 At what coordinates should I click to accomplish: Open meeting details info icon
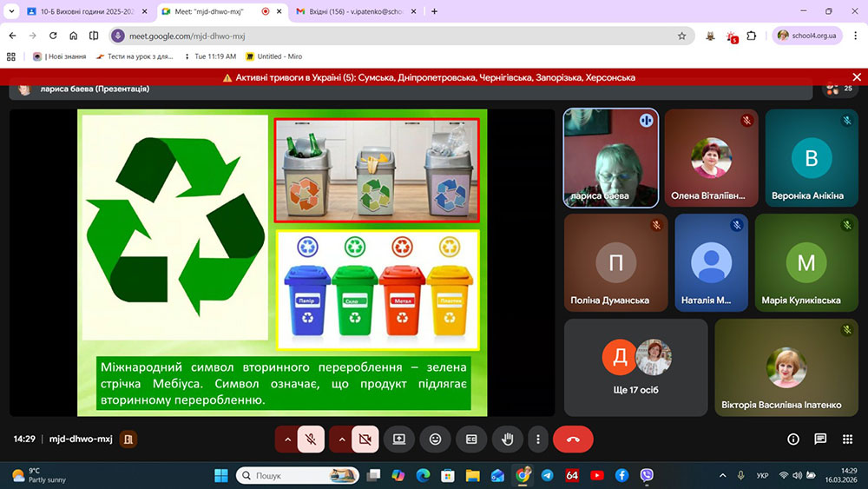[x=792, y=439]
